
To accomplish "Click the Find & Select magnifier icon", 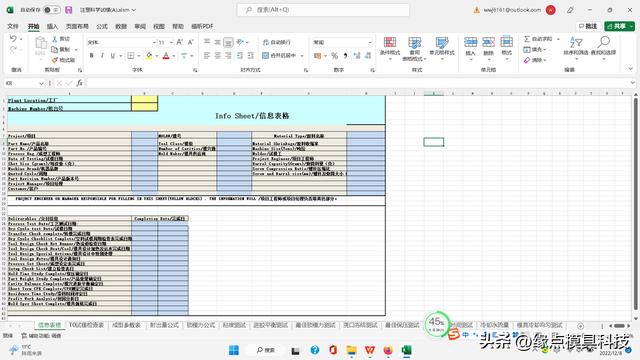I will 604,42.
